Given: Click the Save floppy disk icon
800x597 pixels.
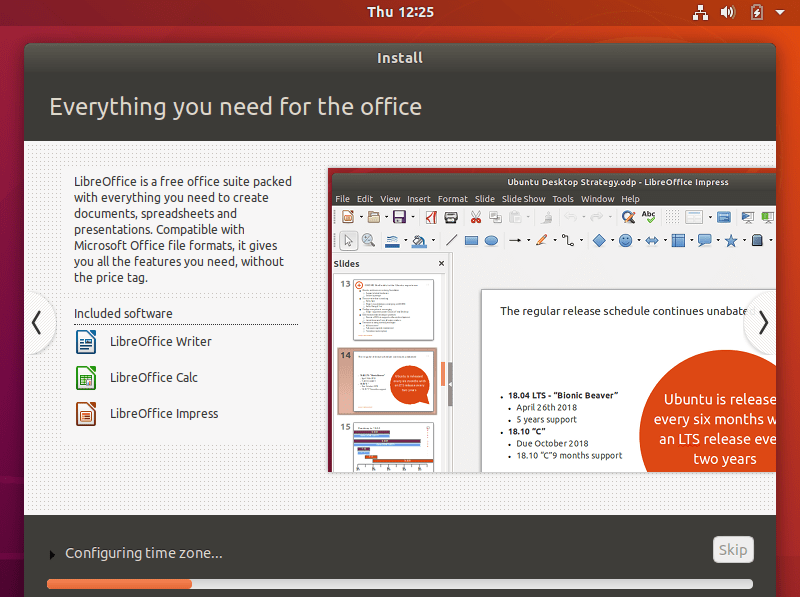Looking at the screenshot, I should pyautogui.click(x=399, y=217).
